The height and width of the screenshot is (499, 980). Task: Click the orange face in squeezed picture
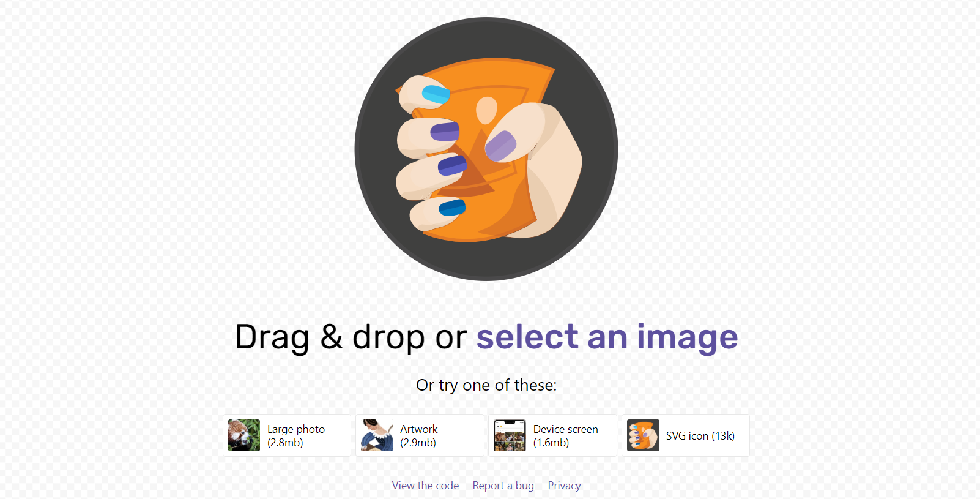coord(486,110)
